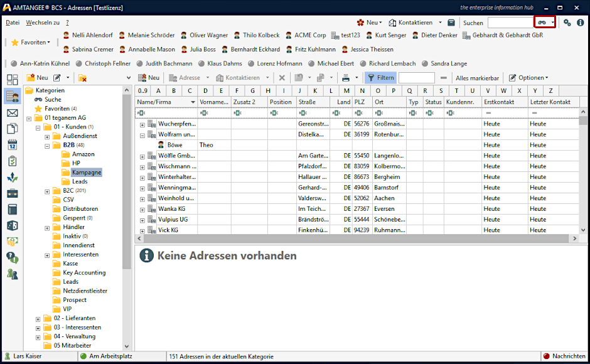The width and height of the screenshot is (590, 364).
Task: Toggle the Filtern button
Action: click(380, 78)
